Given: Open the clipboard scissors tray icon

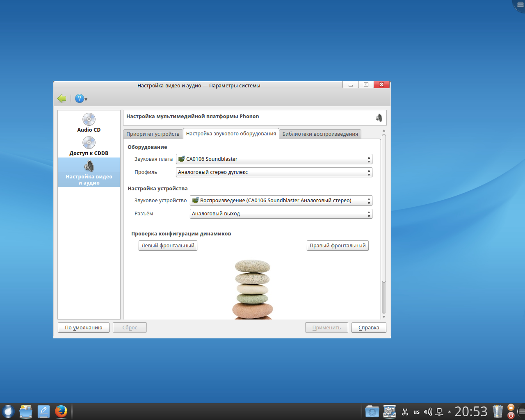Looking at the screenshot, I should pyautogui.click(x=405, y=412).
